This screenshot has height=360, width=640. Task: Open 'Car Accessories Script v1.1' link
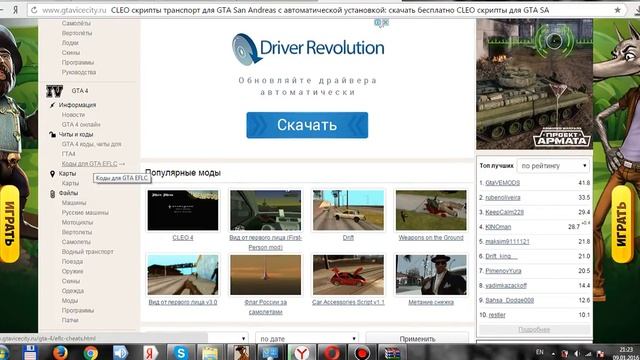(348, 302)
